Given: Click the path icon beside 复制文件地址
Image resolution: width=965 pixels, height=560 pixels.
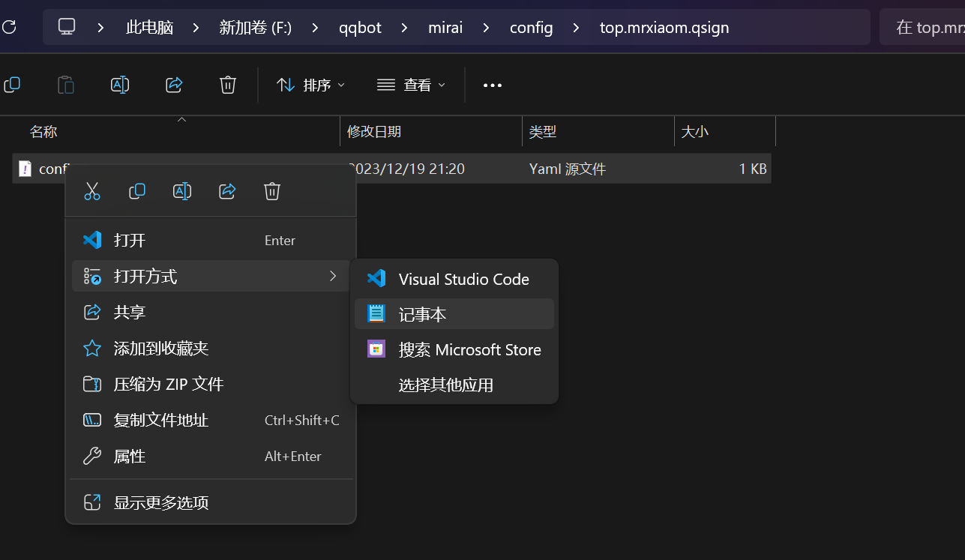Looking at the screenshot, I should click(x=92, y=420).
